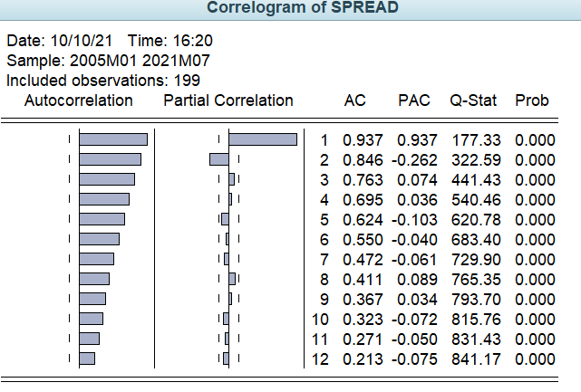
Task: Select Q-Stat value 177.33
Action: point(476,140)
